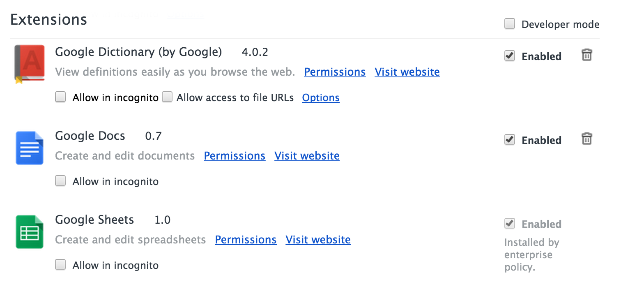Follow Google Sheets Visit website link
The width and height of the screenshot is (644, 287).
point(318,240)
